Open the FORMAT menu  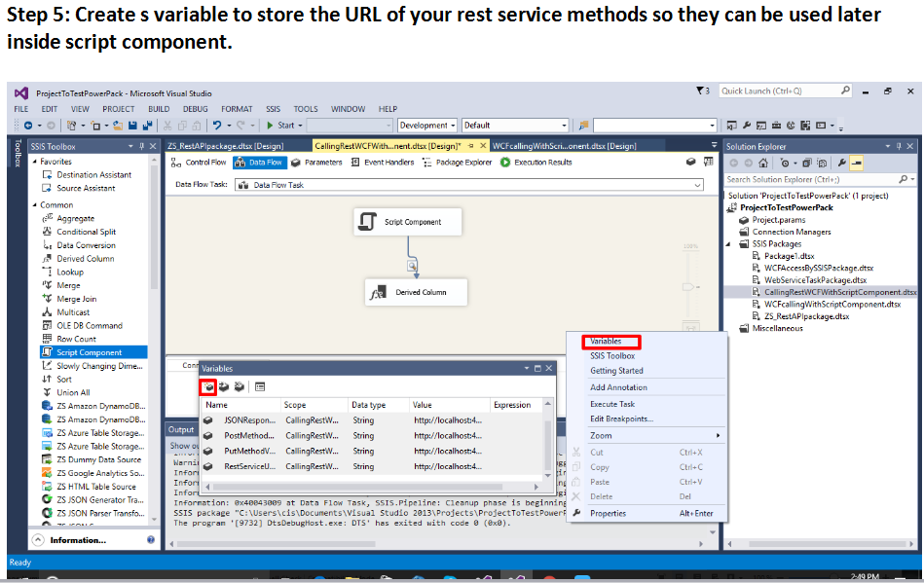click(237, 109)
